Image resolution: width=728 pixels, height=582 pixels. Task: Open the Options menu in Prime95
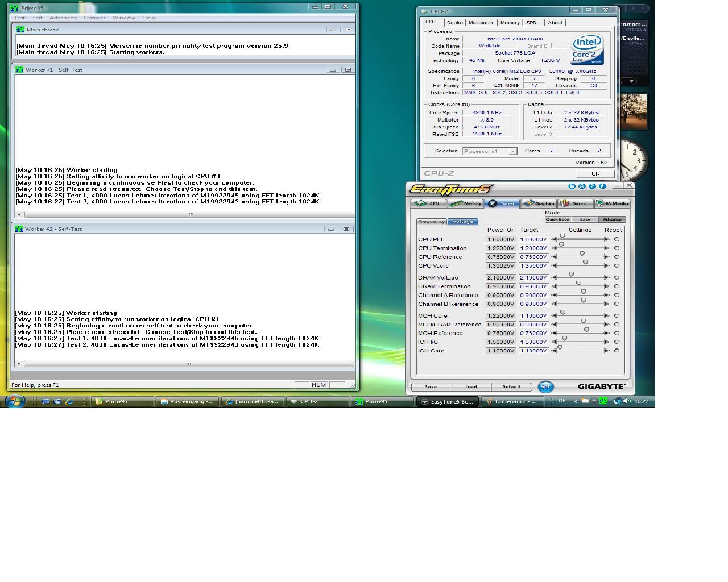(x=94, y=18)
